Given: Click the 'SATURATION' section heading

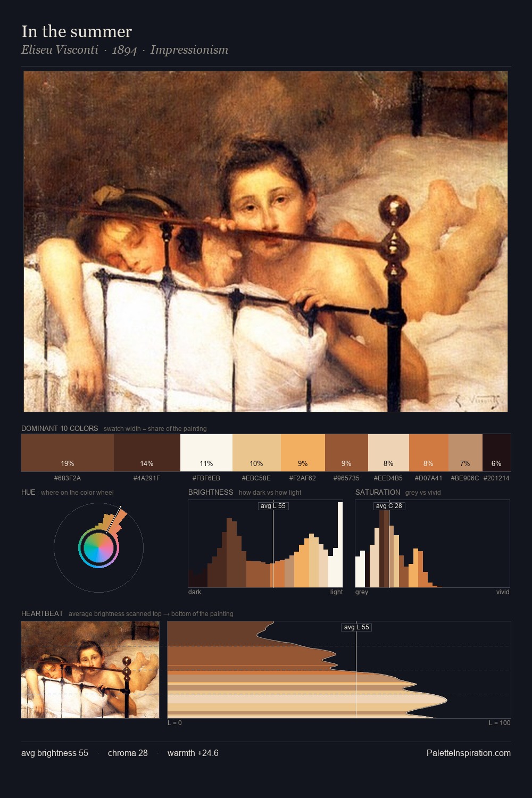Looking at the screenshot, I should (378, 492).
